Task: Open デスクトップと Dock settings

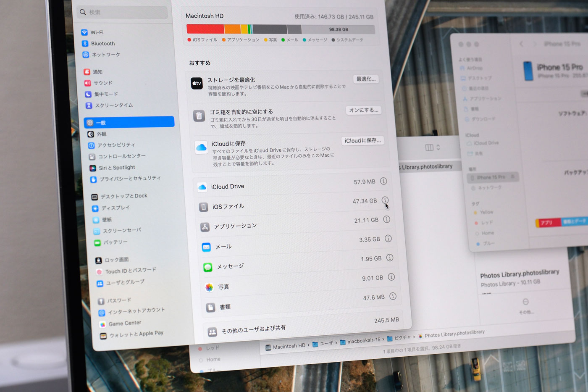Action: pos(119,196)
